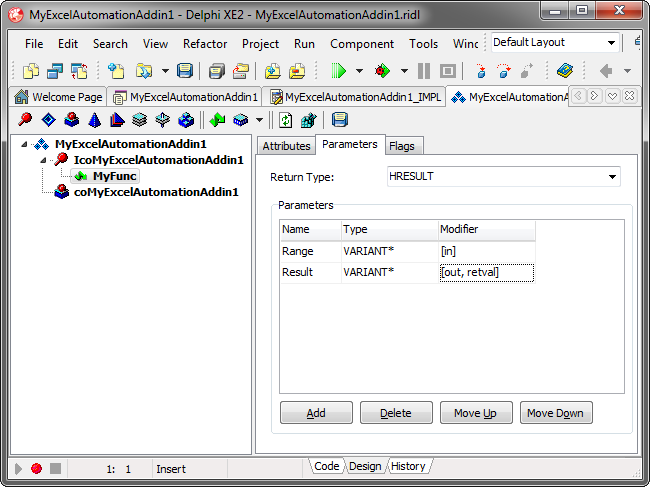Image resolution: width=650 pixels, height=487 pixels.
Task: Switch to the Flags tab
Action: click(402, 146)
